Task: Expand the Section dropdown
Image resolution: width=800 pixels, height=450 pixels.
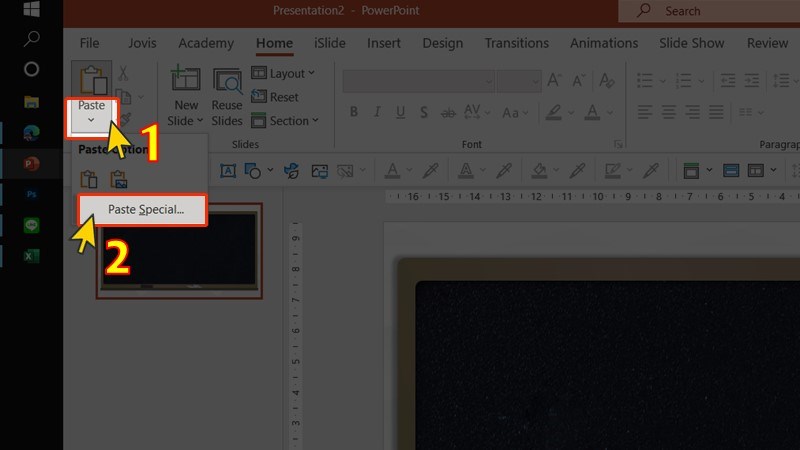Action: (285, 121)
